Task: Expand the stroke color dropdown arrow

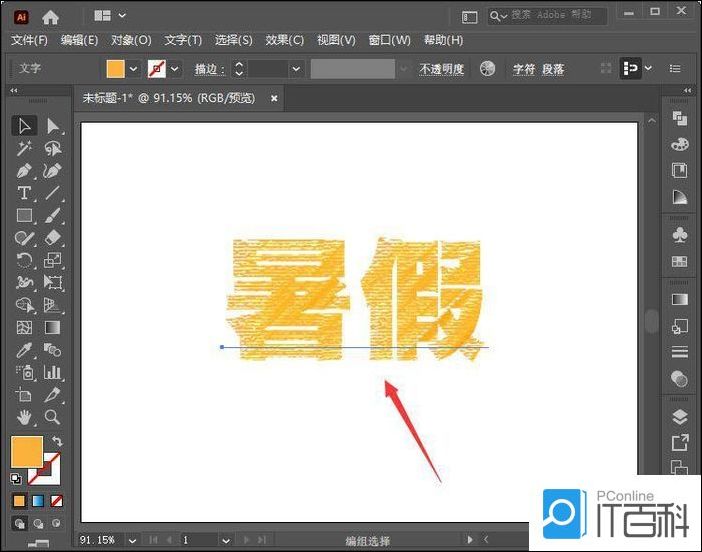Action: coord(175,69)
